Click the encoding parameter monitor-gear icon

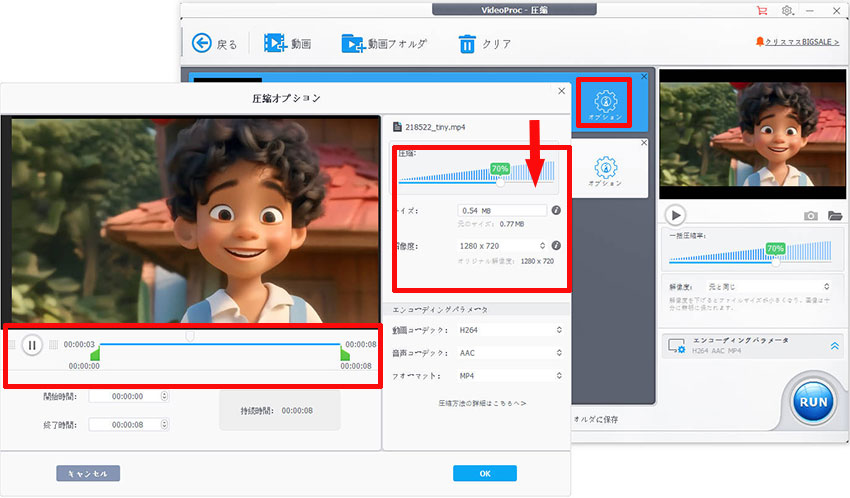(676, 346)
